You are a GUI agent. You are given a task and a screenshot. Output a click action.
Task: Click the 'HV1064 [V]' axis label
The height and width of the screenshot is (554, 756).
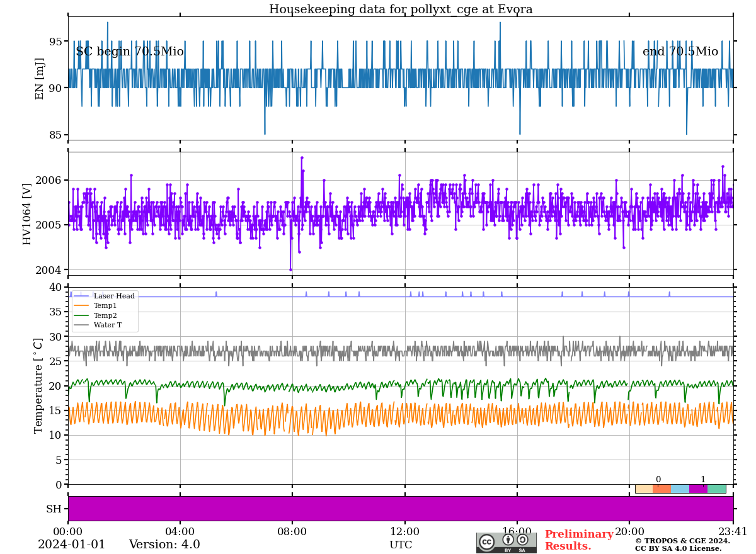[x=27, y=213]
